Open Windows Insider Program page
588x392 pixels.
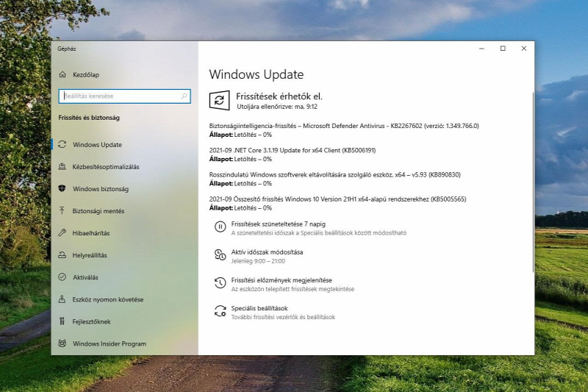coord(123,343)
